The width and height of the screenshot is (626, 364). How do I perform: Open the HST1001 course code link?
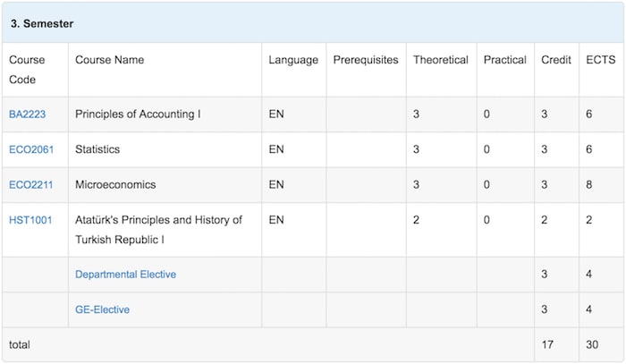(30, 220)
